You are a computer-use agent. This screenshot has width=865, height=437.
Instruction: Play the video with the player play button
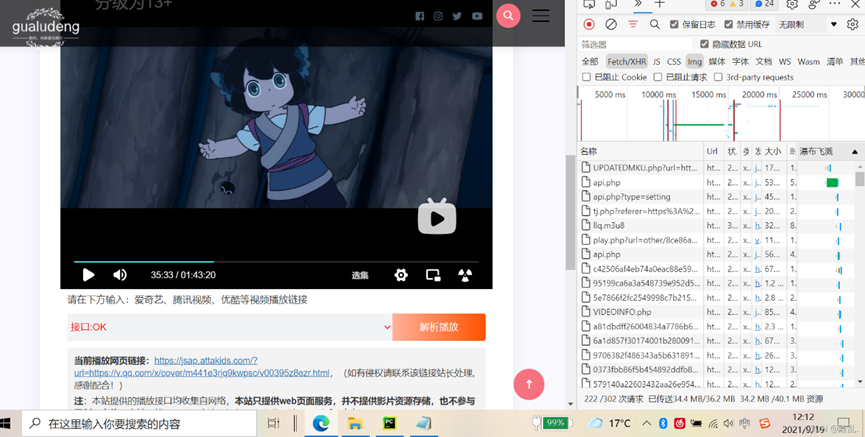coord(88,274)
